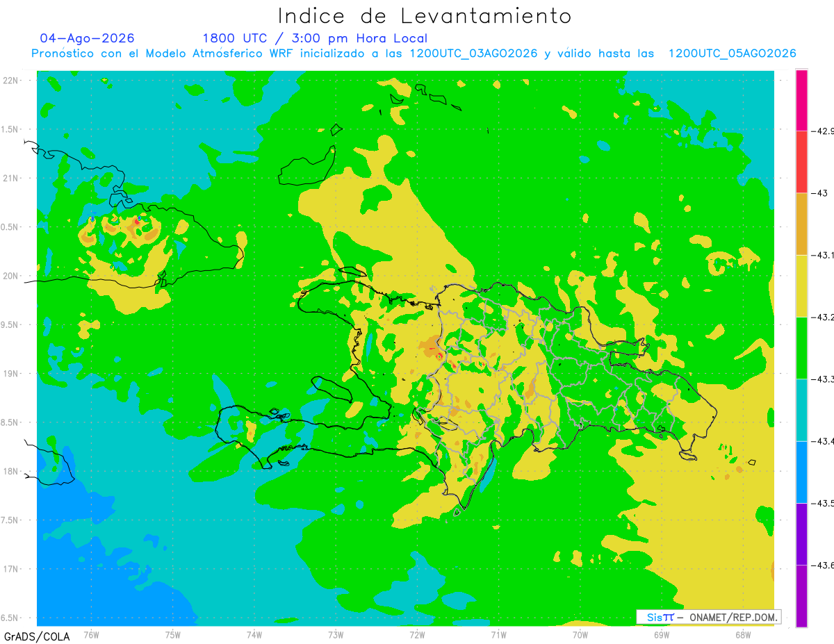834x644 pixels.
Task: Click latitude label "17N"
Action: (12, 569)
